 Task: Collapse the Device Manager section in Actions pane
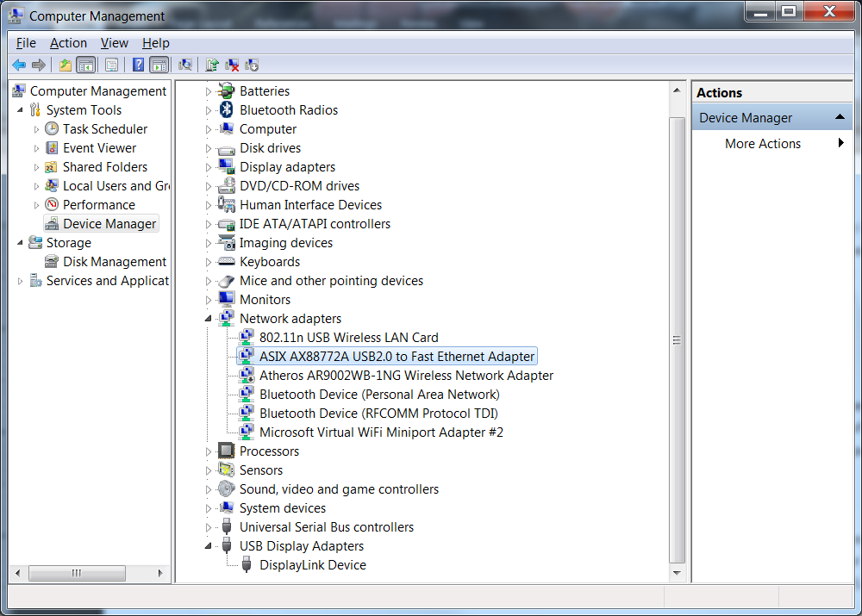pyautogui.click(x=840, y=117)
